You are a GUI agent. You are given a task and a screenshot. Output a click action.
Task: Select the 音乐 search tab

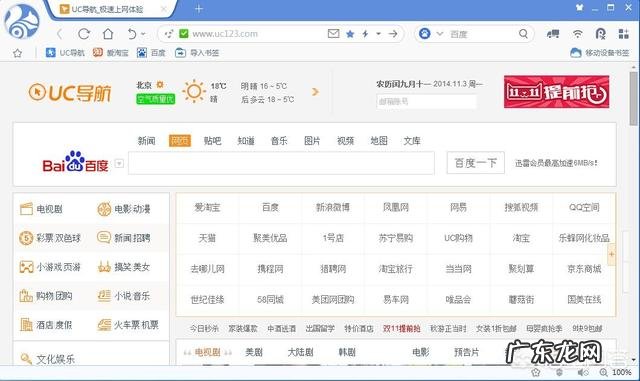[279, 141]
